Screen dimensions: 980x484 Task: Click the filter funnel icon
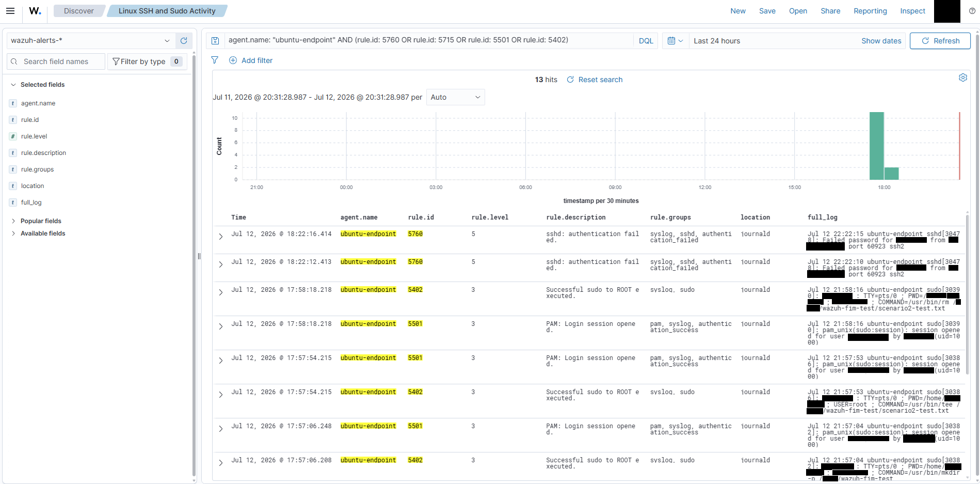215,60
